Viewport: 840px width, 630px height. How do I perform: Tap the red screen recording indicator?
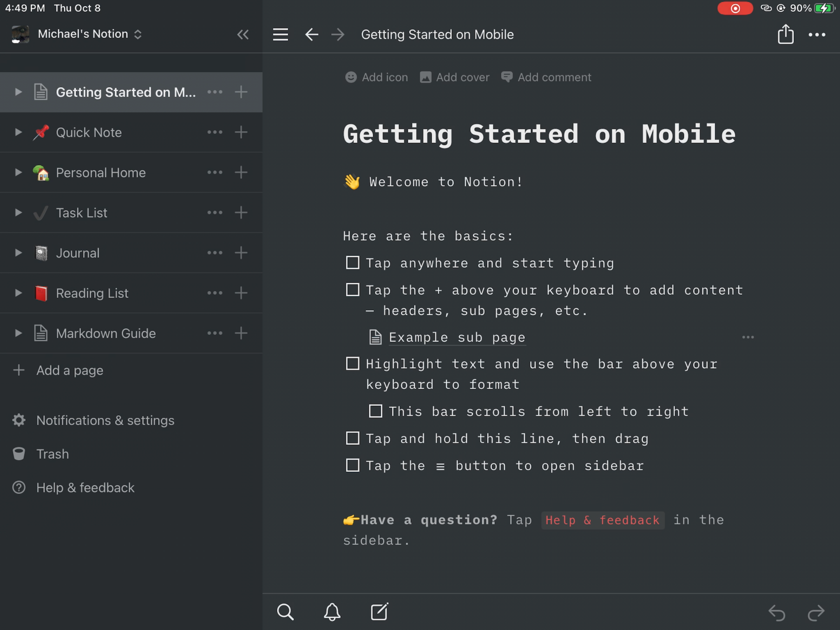click(x=735, y=8)
